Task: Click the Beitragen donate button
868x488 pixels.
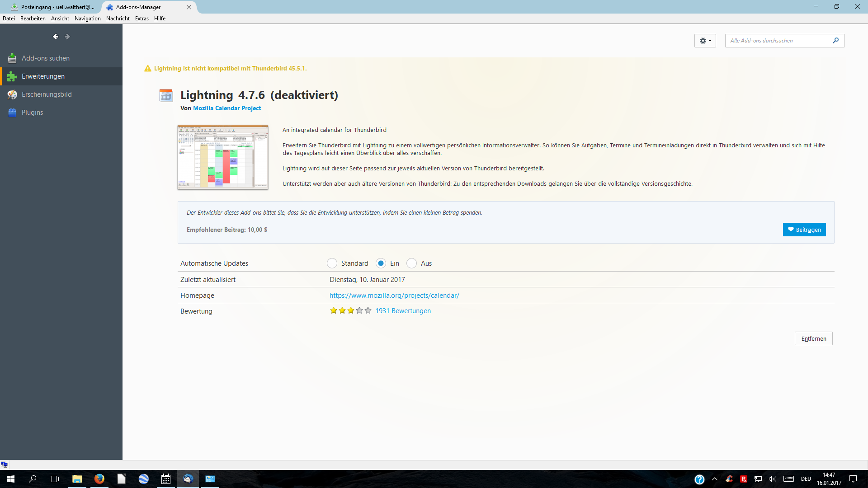Action: (804, 230)
